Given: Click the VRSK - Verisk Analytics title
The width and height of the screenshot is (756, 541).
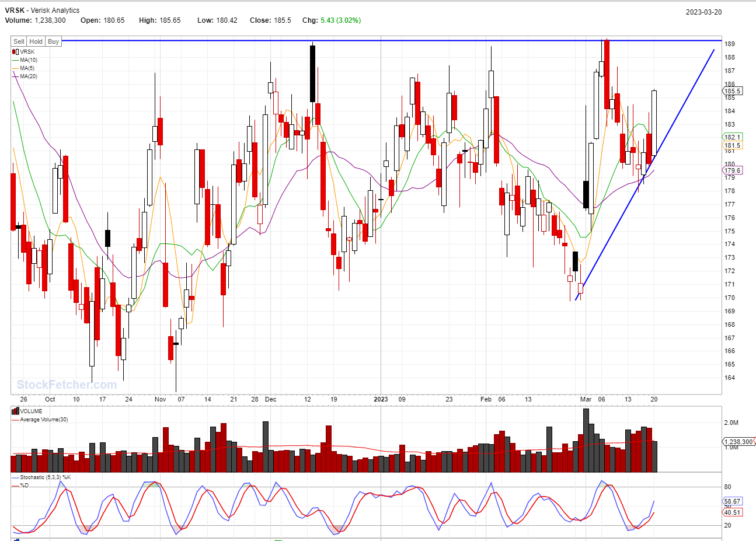Looking at the screenshot, I should click(42, 11).
